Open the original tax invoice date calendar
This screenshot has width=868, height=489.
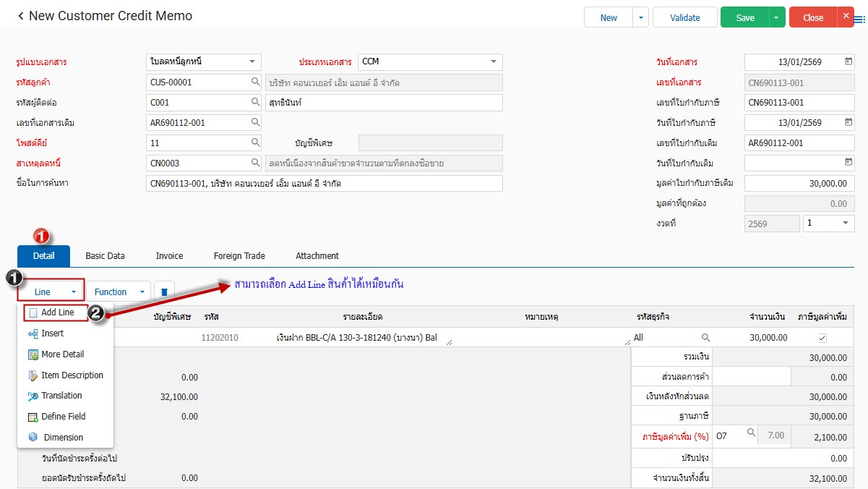point(848,163)
